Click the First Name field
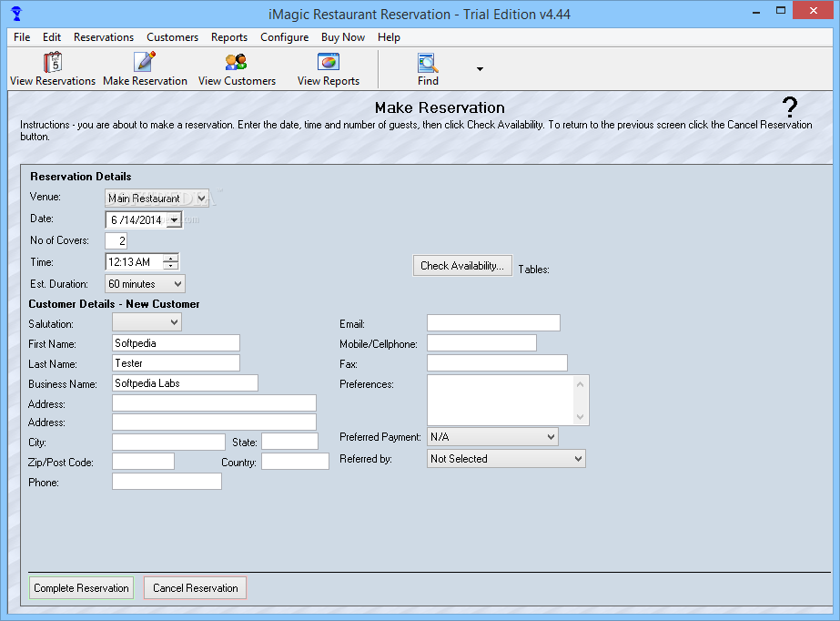The height and width of the screenshot is (621, 840). tap(177, 343)
